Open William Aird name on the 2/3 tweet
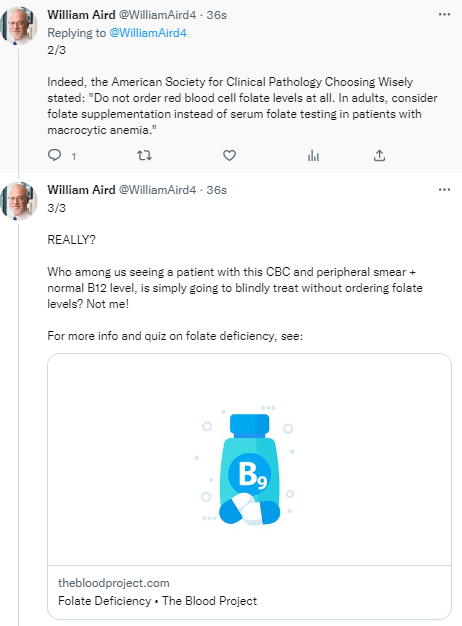Image resolution: width=462 pixels, height=626 pixels. [81, 15]
